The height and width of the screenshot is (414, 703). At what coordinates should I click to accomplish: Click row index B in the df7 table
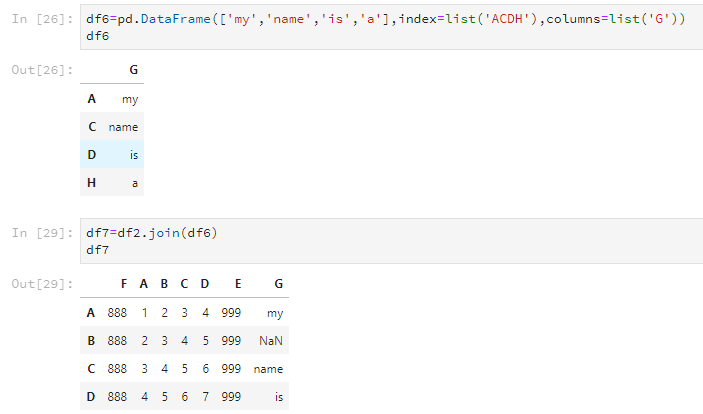(x=91, y=341)
